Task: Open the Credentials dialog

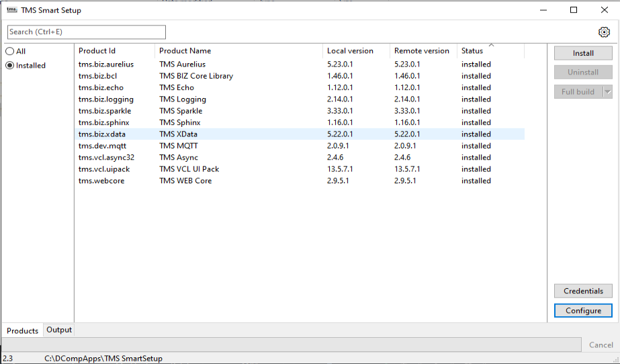Action: pyautogui.click(x=583, y=291)
